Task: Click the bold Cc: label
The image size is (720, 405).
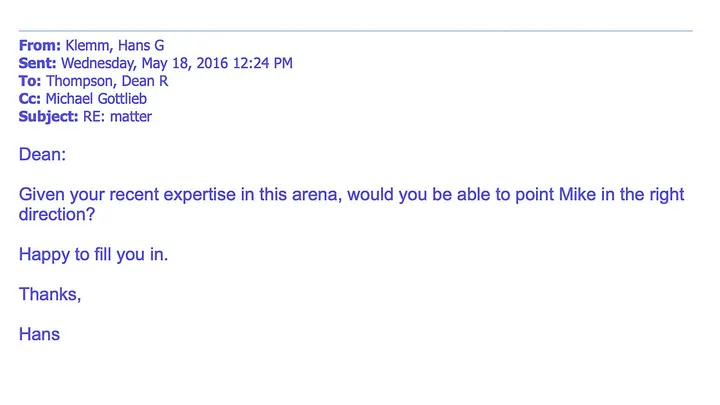Action: 30,99
